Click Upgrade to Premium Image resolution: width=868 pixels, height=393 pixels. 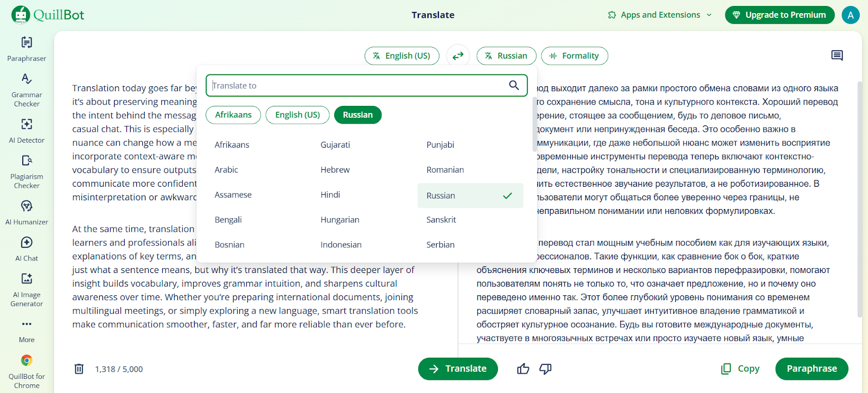(x=779, y=15)
